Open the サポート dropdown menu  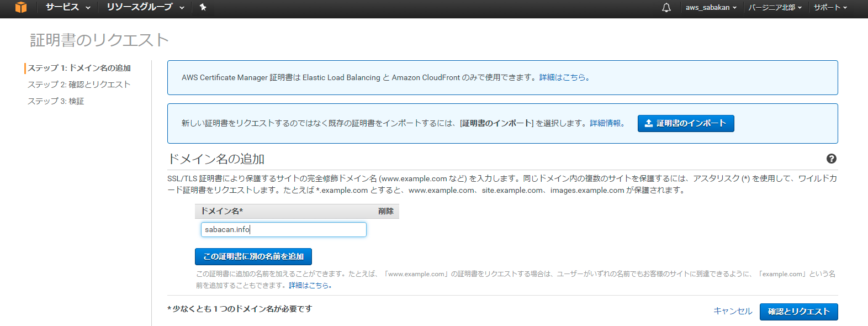pos(830,7)
